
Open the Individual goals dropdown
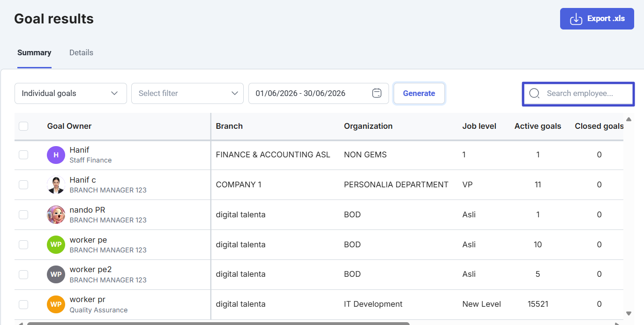[x=71, y=93]
